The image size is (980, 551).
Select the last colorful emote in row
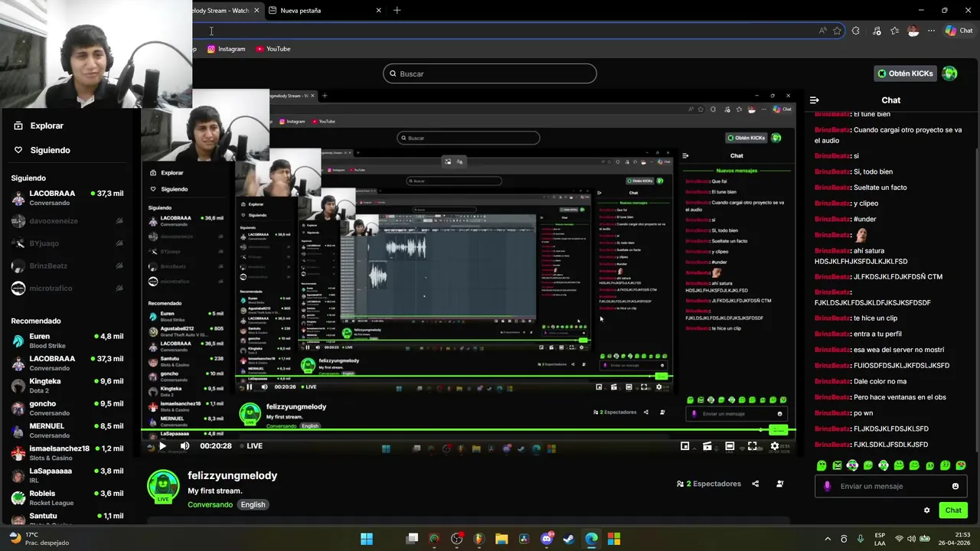(x=961, y=465)
